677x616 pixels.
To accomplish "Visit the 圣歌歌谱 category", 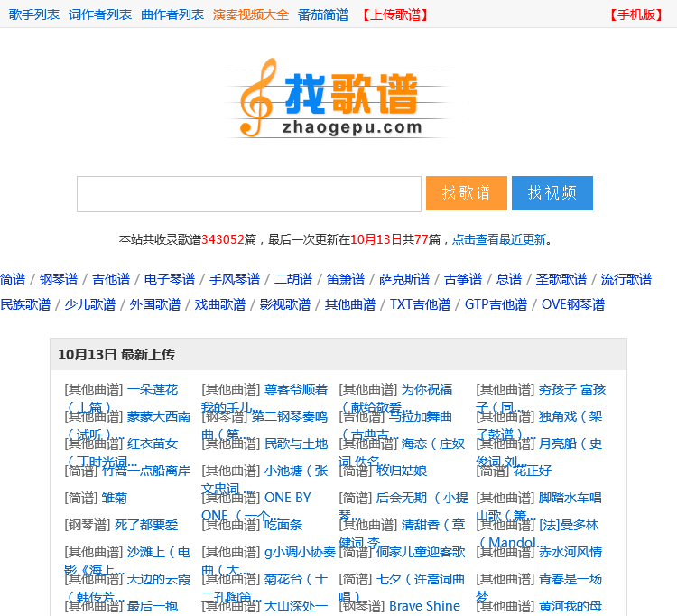I will (561, 279).
